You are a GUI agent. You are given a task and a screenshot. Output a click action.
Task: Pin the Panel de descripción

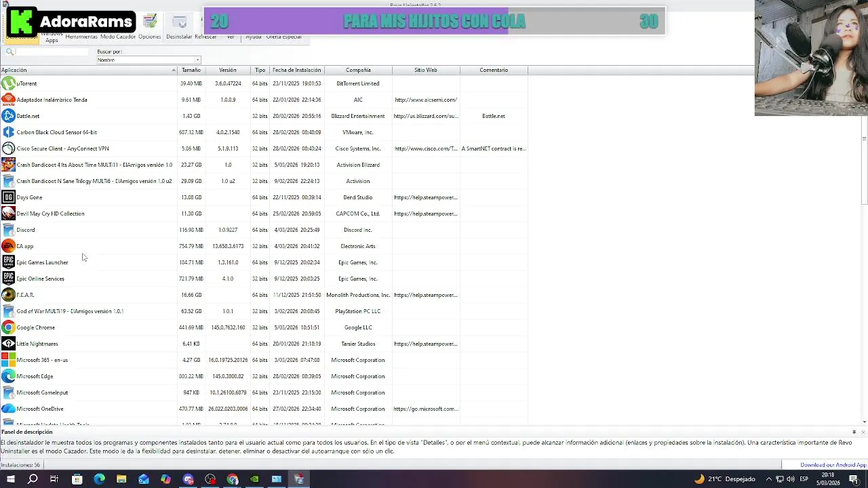854,432
